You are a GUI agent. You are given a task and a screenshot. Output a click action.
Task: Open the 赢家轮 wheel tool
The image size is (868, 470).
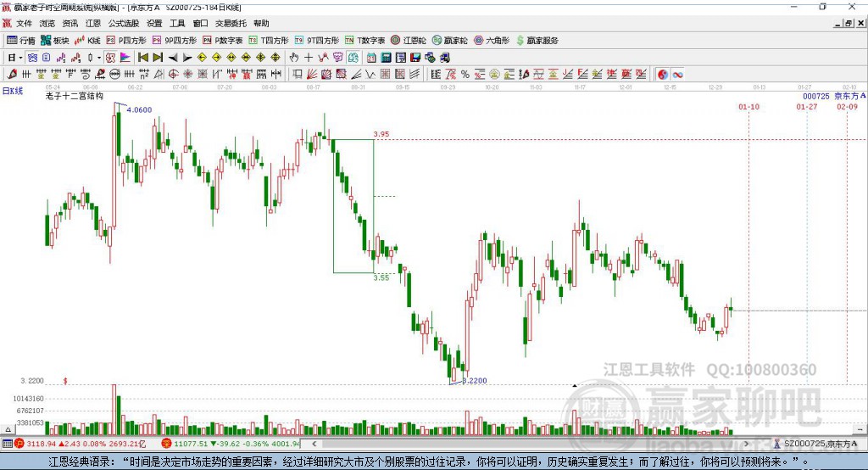pos(449,41)
